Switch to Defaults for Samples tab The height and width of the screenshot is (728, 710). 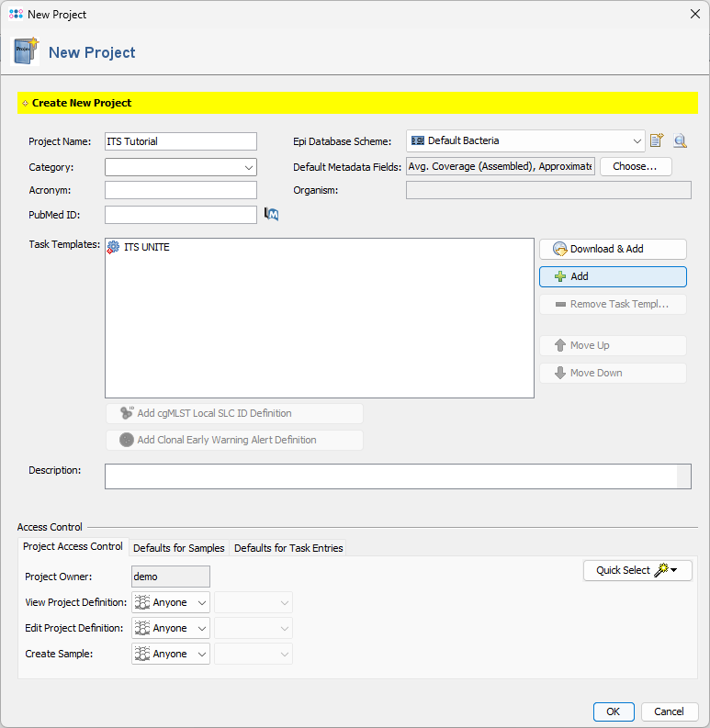[x=178, y=548]
